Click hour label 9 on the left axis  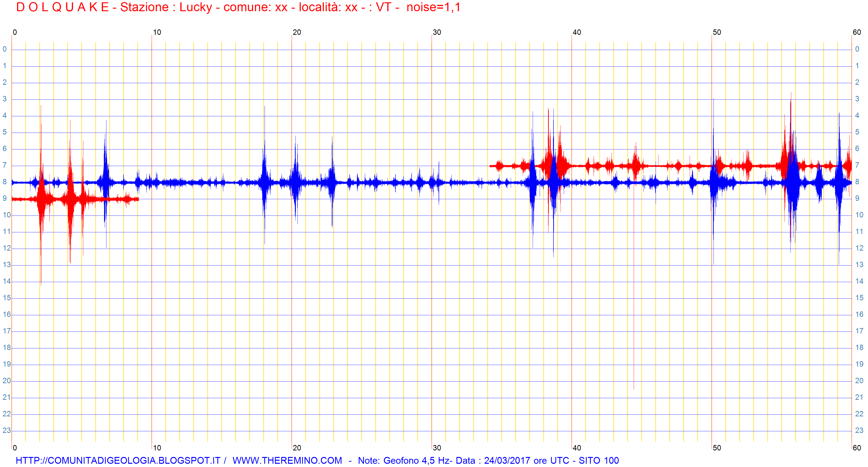coord(5,198)
